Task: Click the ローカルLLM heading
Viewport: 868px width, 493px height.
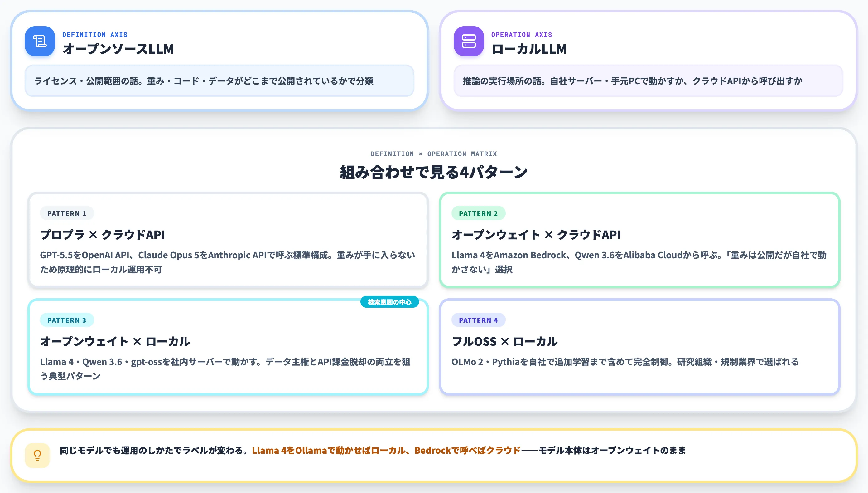Action: point(529,49)
